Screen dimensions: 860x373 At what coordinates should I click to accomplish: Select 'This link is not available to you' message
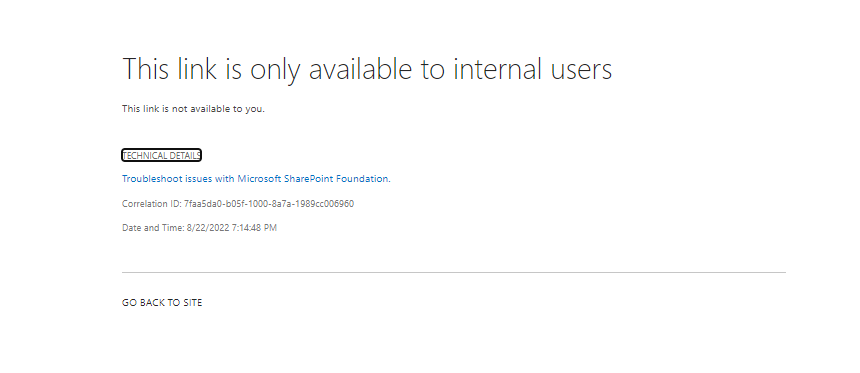click(193, 109)
